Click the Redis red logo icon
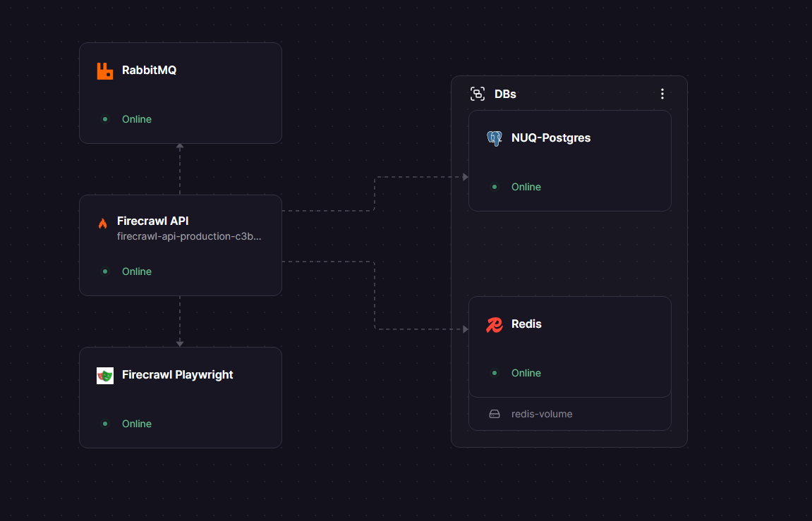The width and height of the screenshot is (812, 521). 495,324
